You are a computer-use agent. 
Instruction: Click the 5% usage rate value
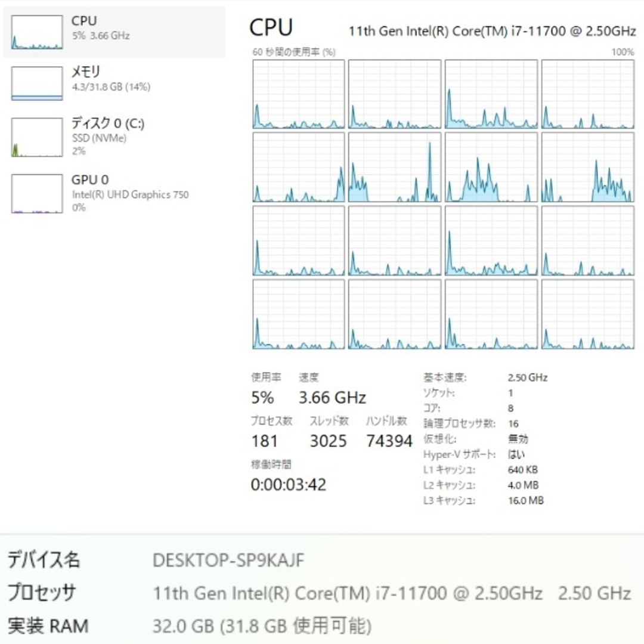[262, 398]
